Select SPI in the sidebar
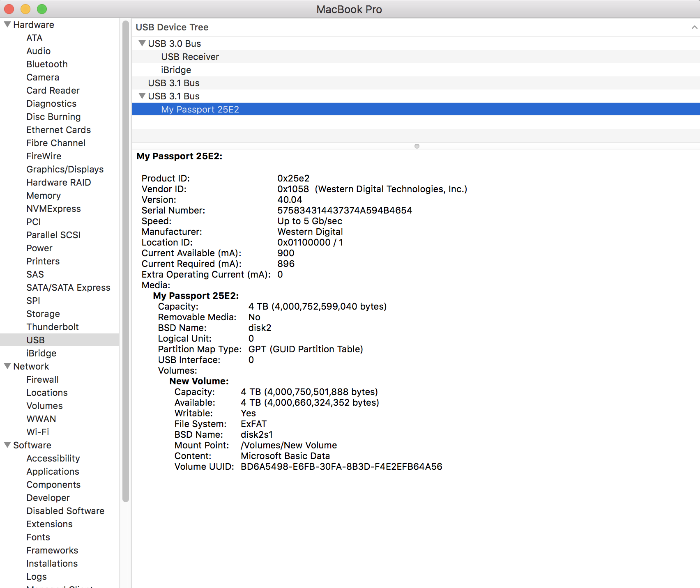Image resolution: width=700 pixels, height=588 pixels. pos(33,301)
